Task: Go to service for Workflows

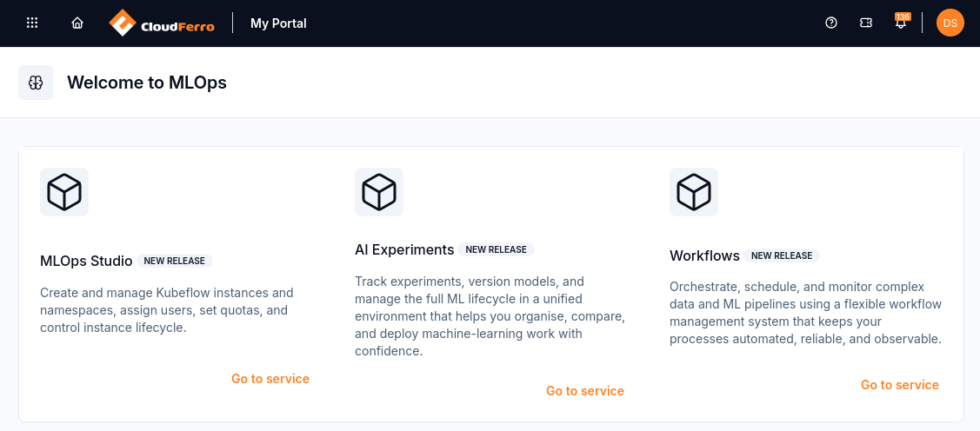Action: (x=900, y=385)
